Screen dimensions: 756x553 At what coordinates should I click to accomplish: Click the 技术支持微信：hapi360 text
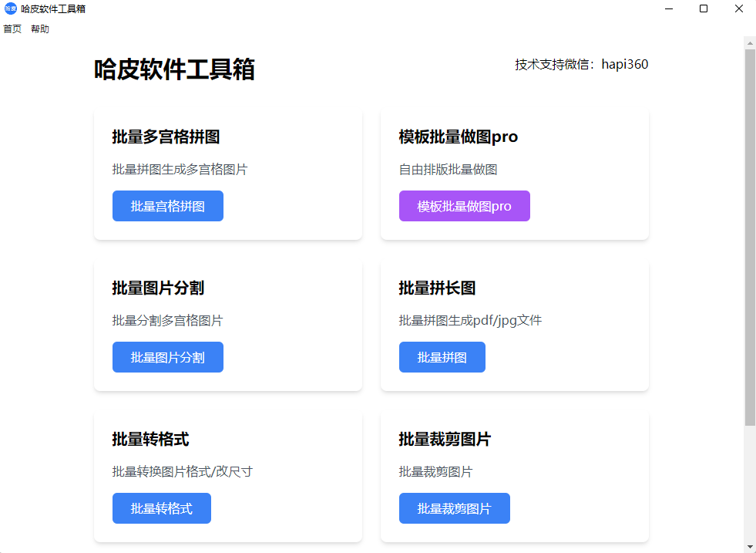tap(582, 64)
